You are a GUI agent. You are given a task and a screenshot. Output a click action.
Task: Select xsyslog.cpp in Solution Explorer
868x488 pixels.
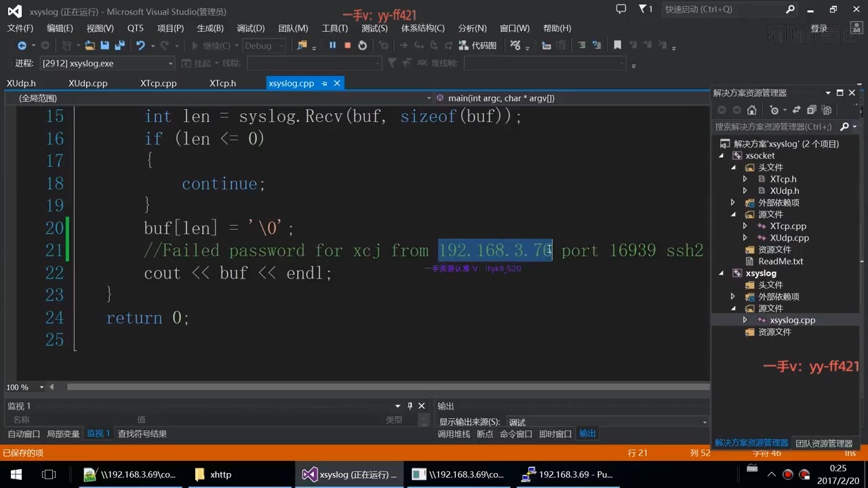click(792, 320)
